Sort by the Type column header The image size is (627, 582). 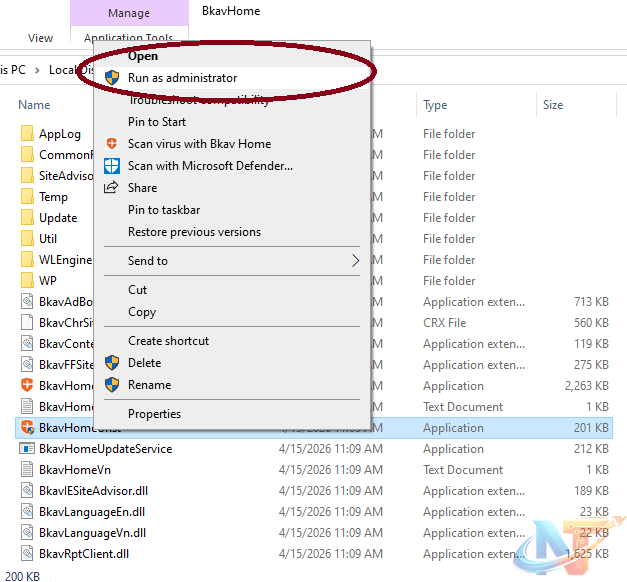click(435, 105)
